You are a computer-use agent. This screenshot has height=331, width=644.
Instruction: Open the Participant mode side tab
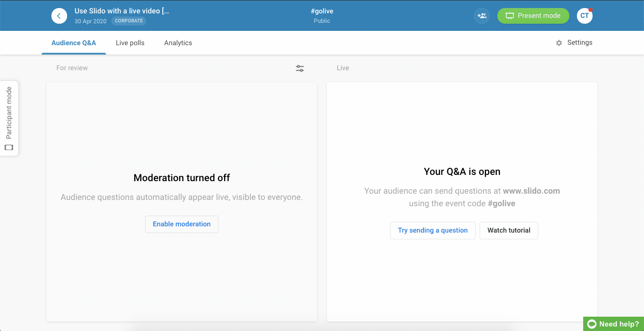[x=9, y=119]
